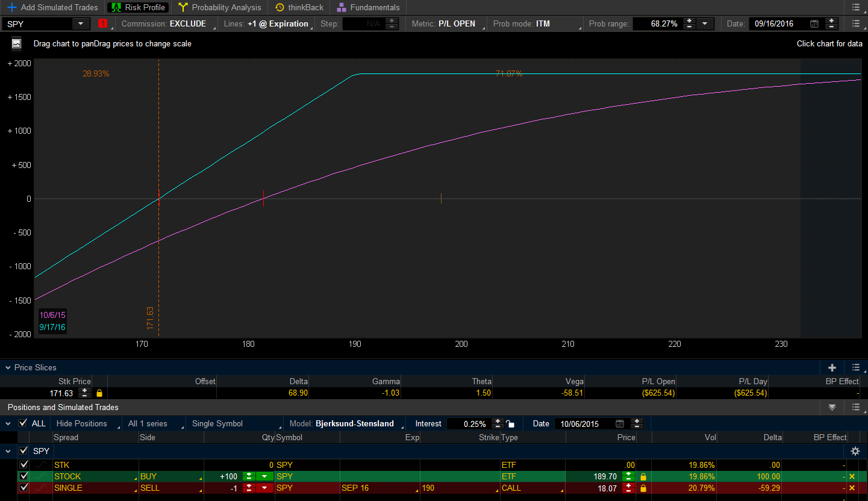Open the green dropdown arrow beside +100 quantity
The height and width of the screenshot is (501, 868).
264,476
